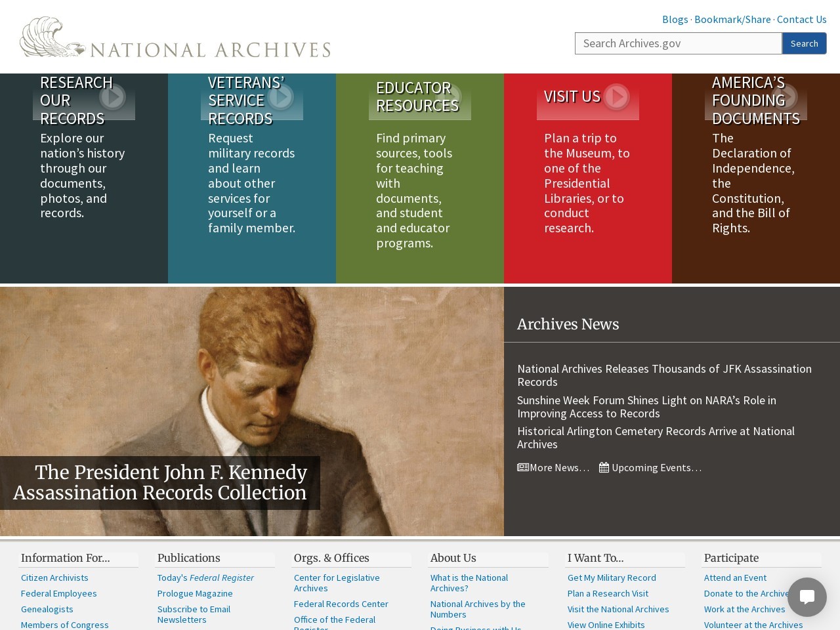Open Work at the Archives link
840x630 pixels.
[x=744, y=609]
